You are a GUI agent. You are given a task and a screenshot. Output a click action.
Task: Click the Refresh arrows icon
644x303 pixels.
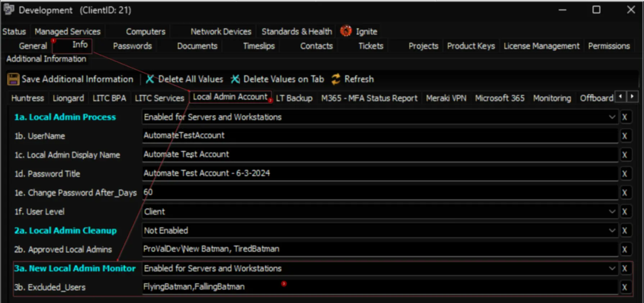coord(336,79)
